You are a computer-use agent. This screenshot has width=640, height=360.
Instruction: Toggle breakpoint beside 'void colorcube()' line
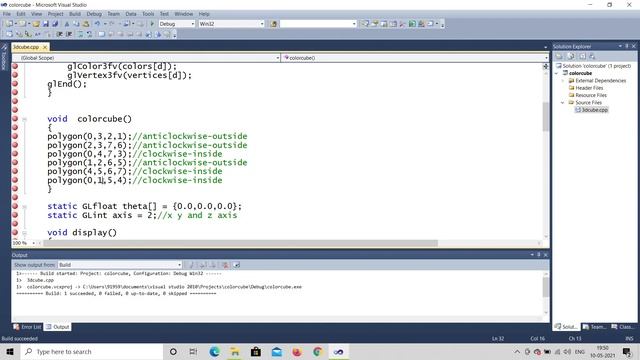[15, 119]
